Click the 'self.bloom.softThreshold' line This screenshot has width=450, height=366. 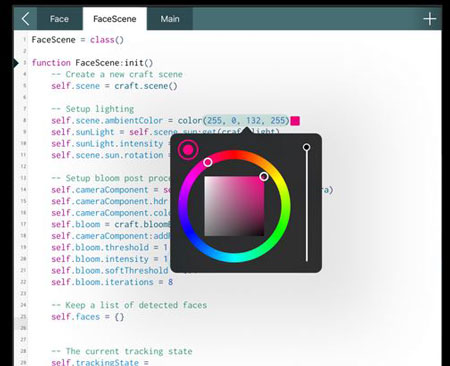tap(110, 271)
